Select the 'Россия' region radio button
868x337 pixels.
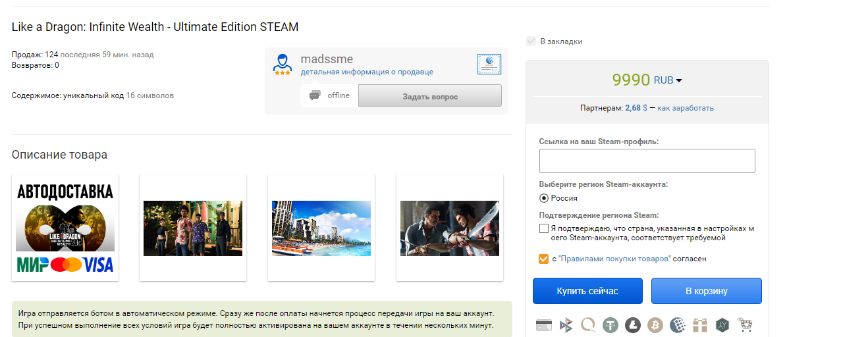pos(544,197)
